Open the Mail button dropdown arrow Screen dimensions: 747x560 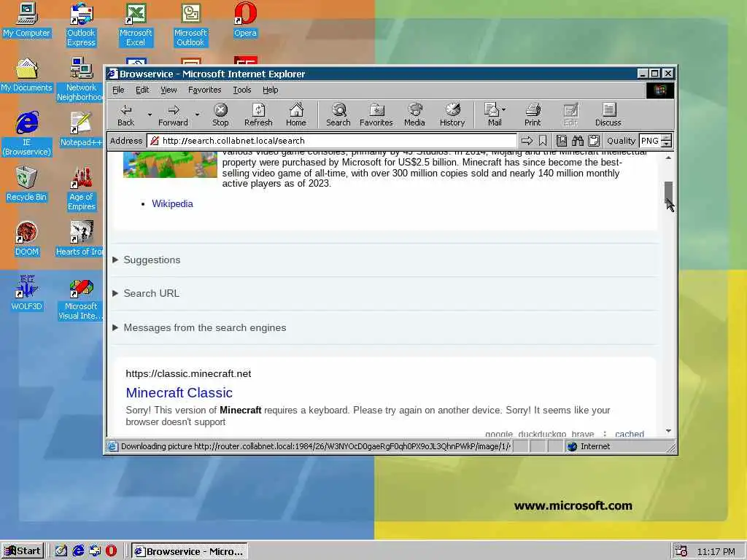coord(504,109)
